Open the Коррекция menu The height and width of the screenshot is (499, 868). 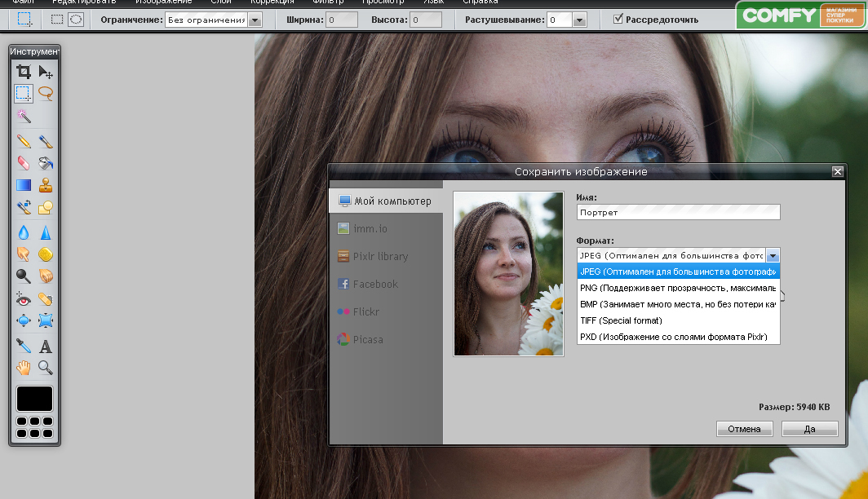pos(272,2)
